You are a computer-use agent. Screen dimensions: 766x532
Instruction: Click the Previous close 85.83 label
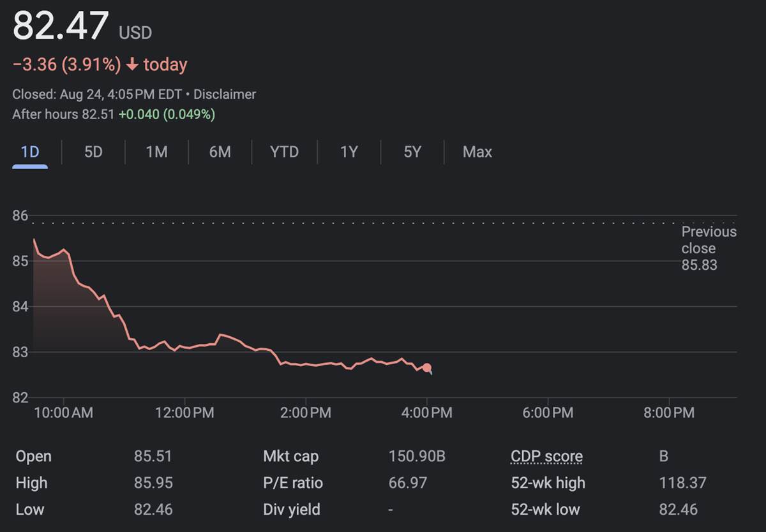point(708,248)
